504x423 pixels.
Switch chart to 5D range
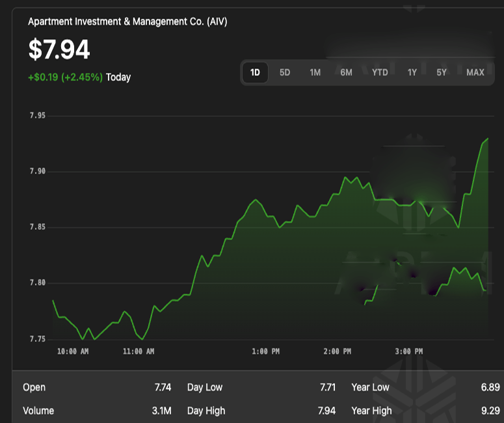click(x=285, y=72)
